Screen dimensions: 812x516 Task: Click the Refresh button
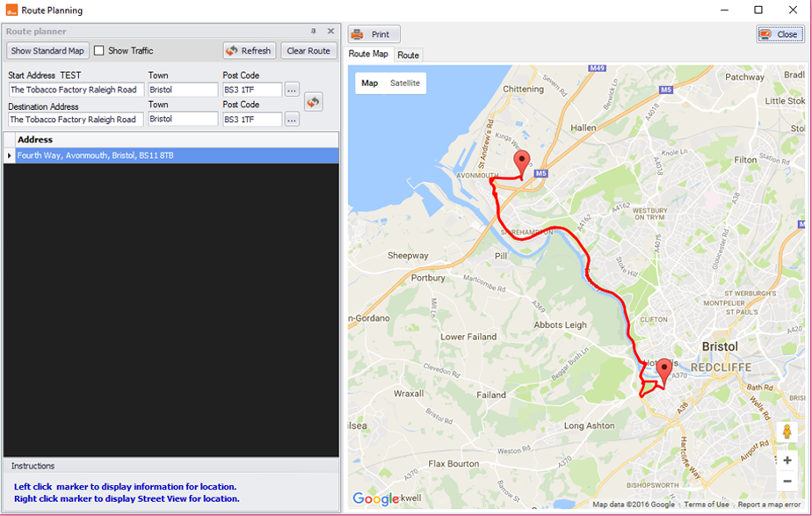pos(250,51)
